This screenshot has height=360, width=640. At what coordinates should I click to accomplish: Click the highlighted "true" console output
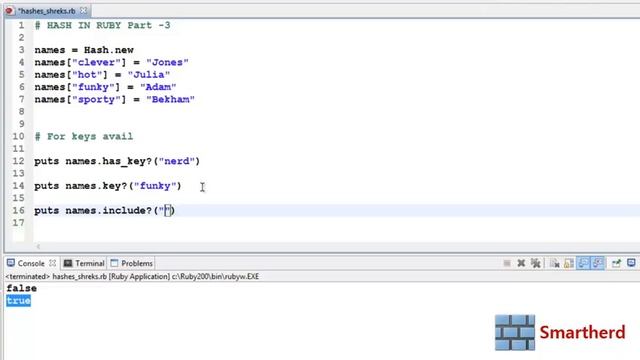coord(18,301)
